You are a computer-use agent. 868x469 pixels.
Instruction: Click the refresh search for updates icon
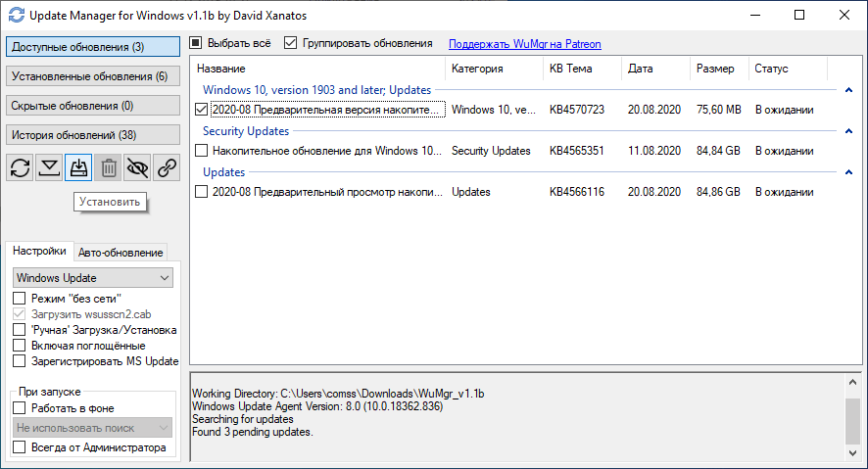20,167
